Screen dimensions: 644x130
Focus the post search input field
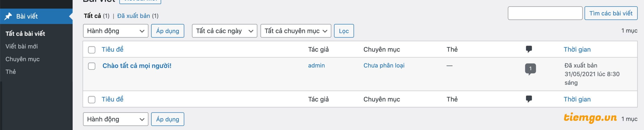[x=545, y=13]
